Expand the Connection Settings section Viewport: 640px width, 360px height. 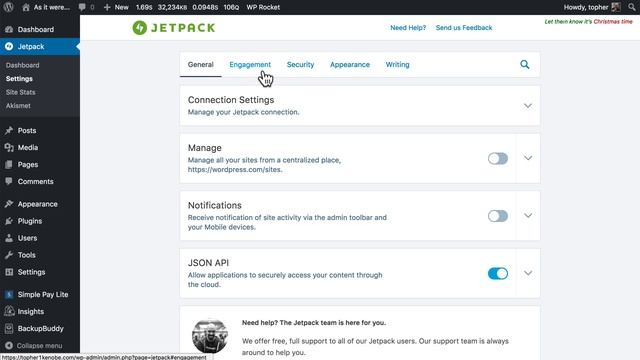point(528,106)
